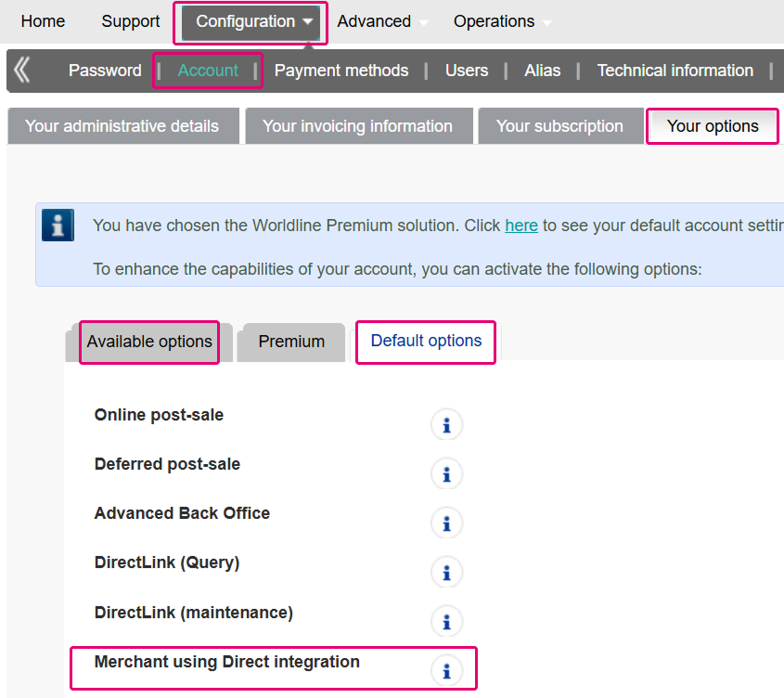Viewport: 784px width, 698px height.
Task: Open info icon for Advanced Back Office
Action: (446, 523)
